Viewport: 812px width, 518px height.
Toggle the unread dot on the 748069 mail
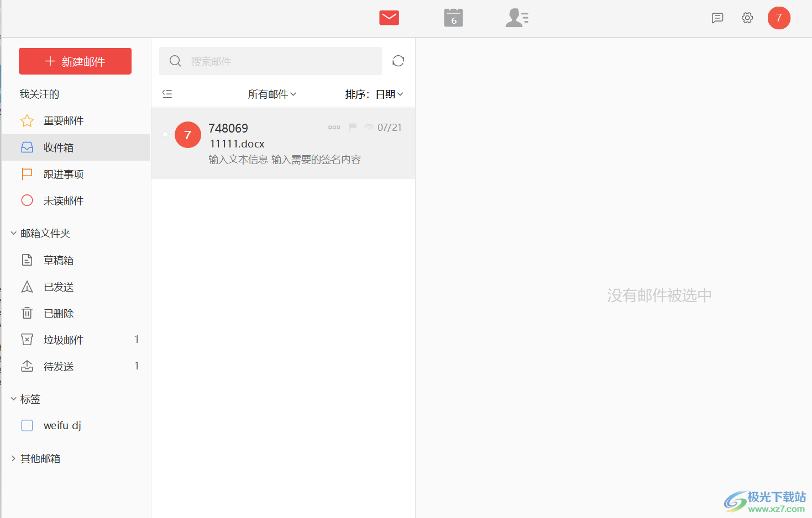coord(165,135)
